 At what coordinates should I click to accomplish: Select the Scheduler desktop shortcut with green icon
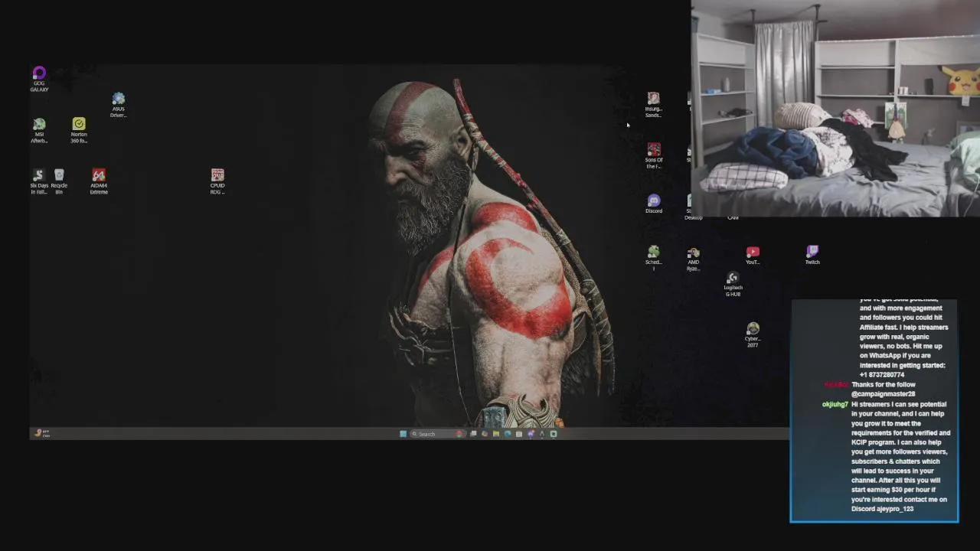(x=653, y=259)
